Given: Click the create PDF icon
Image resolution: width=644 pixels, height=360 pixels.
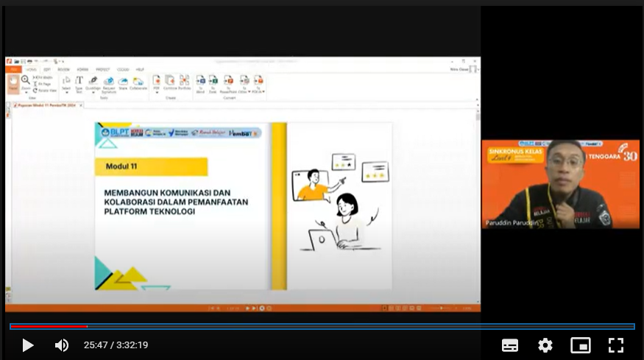Looking at the screenshot, I should (x=157, y=80).
